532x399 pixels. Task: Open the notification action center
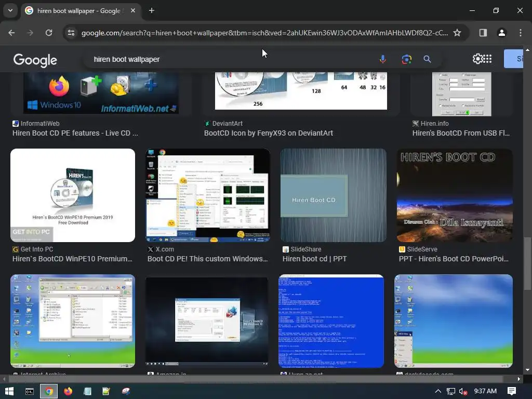pyautogui.click(x=512, y=391)
